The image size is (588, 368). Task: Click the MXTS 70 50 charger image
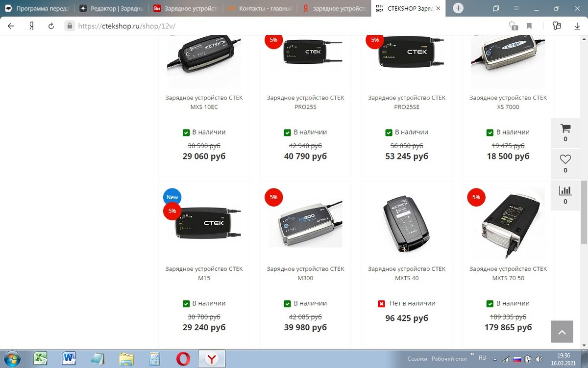tap(508, 222)
